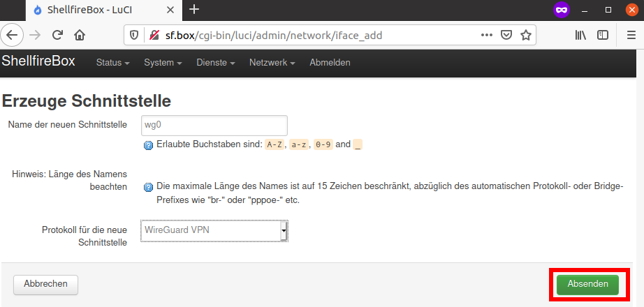
Task: Open the Firefox hamburger menu
Action: (x=631, y=35)
